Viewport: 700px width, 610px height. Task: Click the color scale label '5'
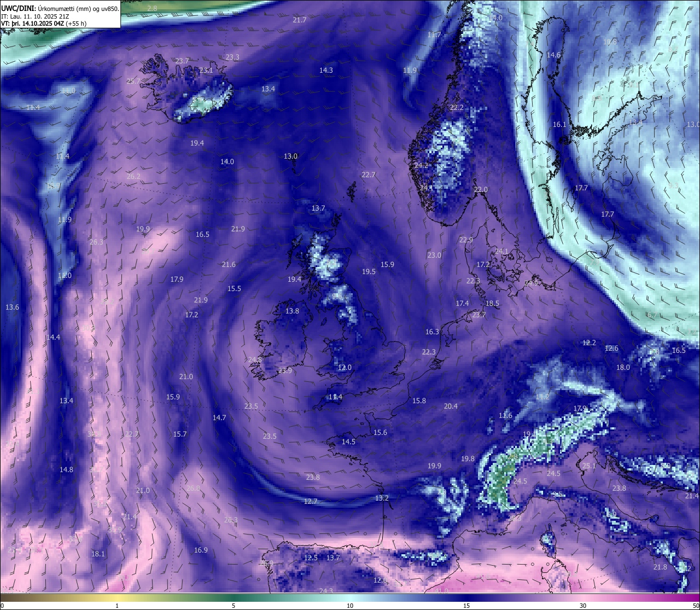pyautogui.click(x=234, y=606)
